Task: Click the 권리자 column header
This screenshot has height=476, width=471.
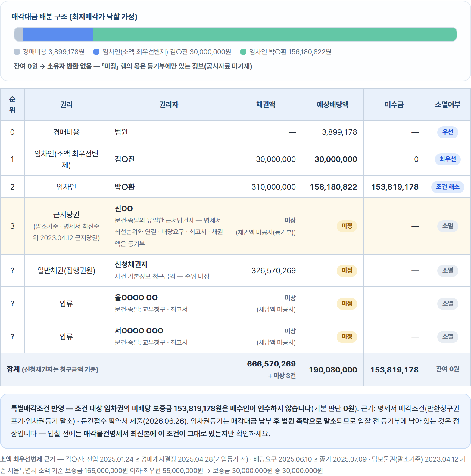Action: click(x=169, y=105)
